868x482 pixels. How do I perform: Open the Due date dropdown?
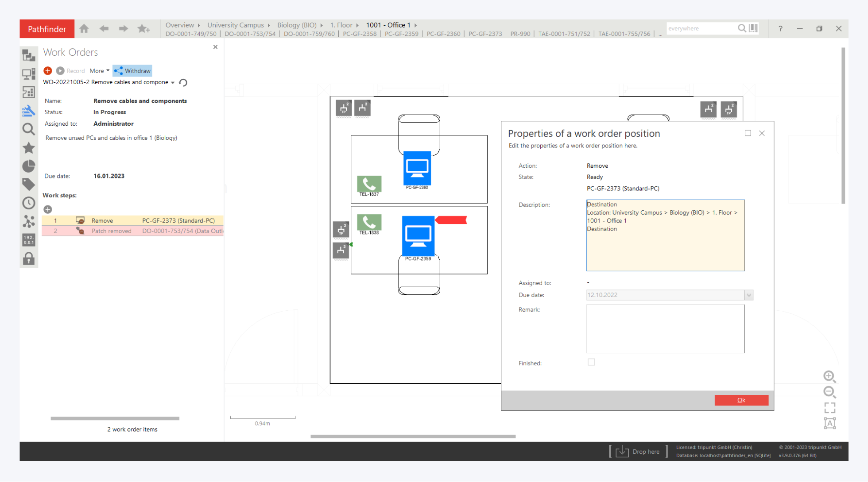[748, 295]
